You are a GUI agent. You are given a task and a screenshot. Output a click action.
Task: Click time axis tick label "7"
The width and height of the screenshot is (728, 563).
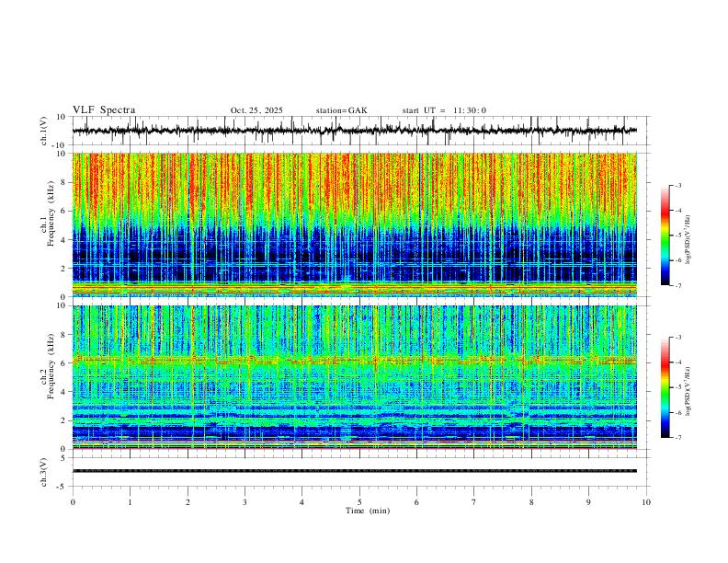tap(474, 502)
